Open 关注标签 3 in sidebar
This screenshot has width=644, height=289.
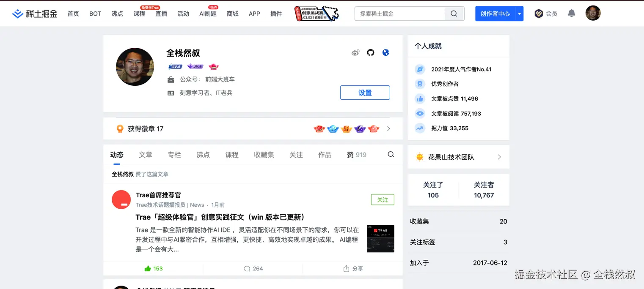(x=459, y=242)
